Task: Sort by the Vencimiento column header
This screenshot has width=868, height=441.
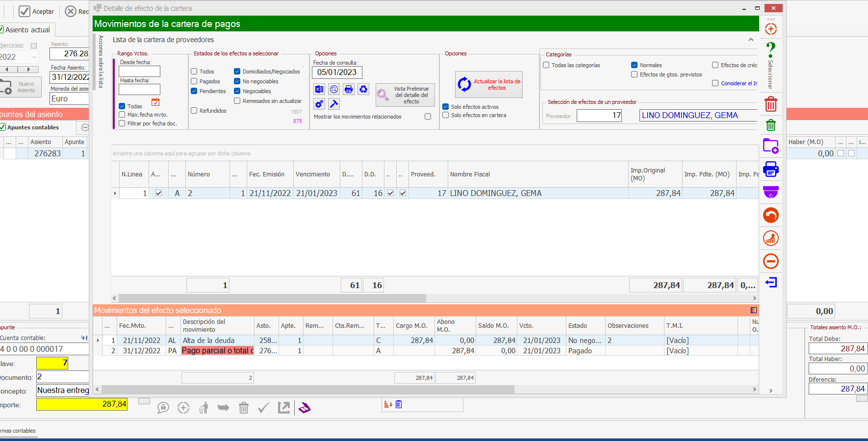Action: pyautogui.click(x=313, y=174)
